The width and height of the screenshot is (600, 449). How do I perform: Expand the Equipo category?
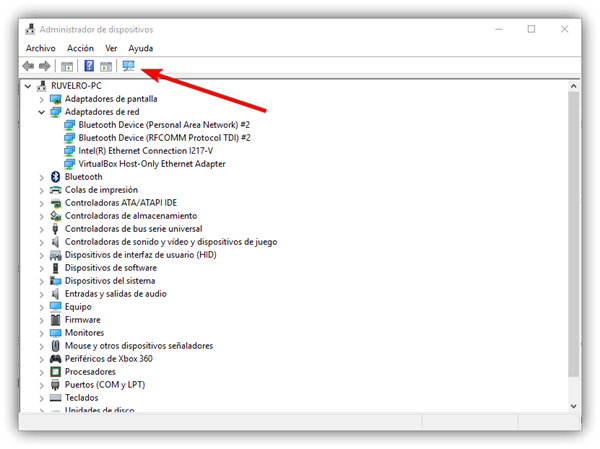click(x=41, y=308)
